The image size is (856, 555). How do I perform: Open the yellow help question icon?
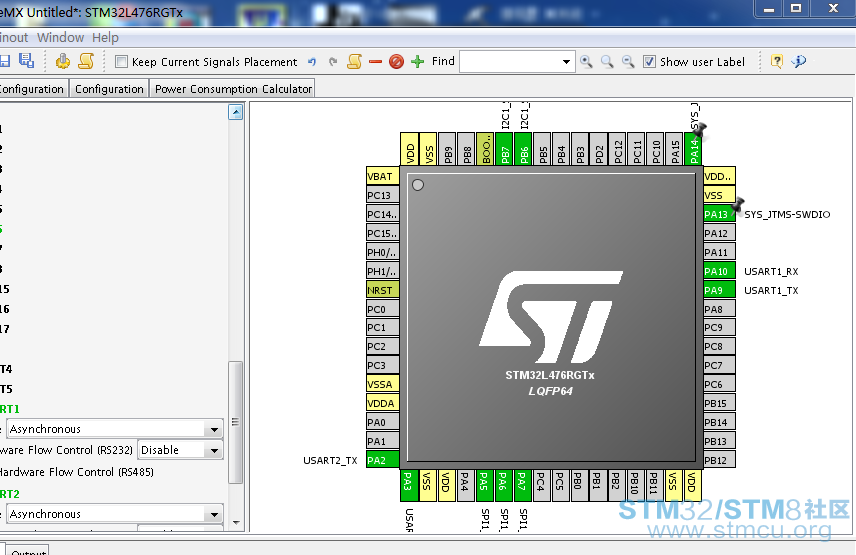(x=776, y=61)
